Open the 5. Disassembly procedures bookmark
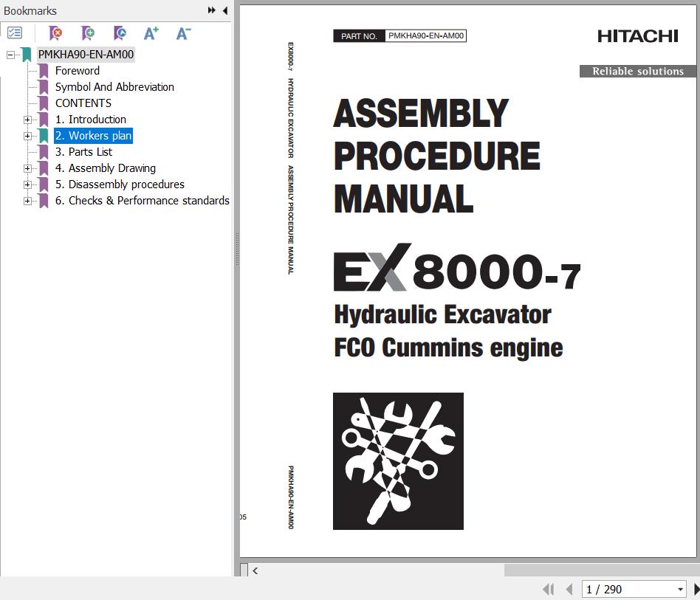 [120, 185]
